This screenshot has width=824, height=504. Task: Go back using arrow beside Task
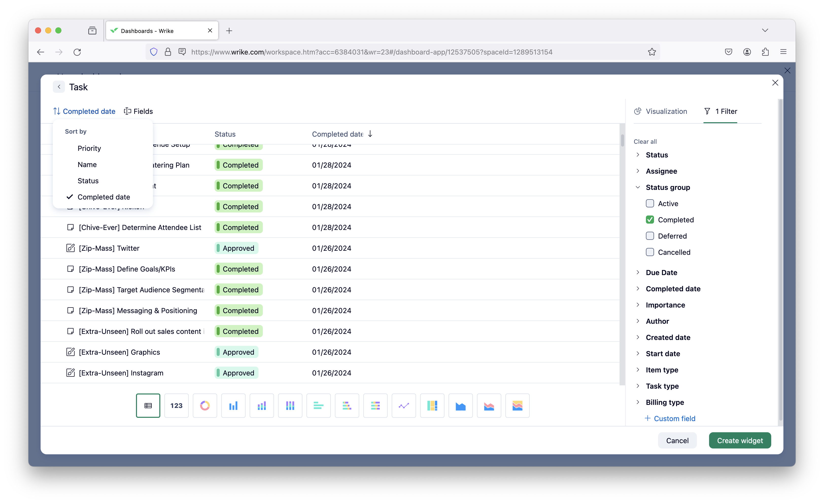tap(59, 87)
